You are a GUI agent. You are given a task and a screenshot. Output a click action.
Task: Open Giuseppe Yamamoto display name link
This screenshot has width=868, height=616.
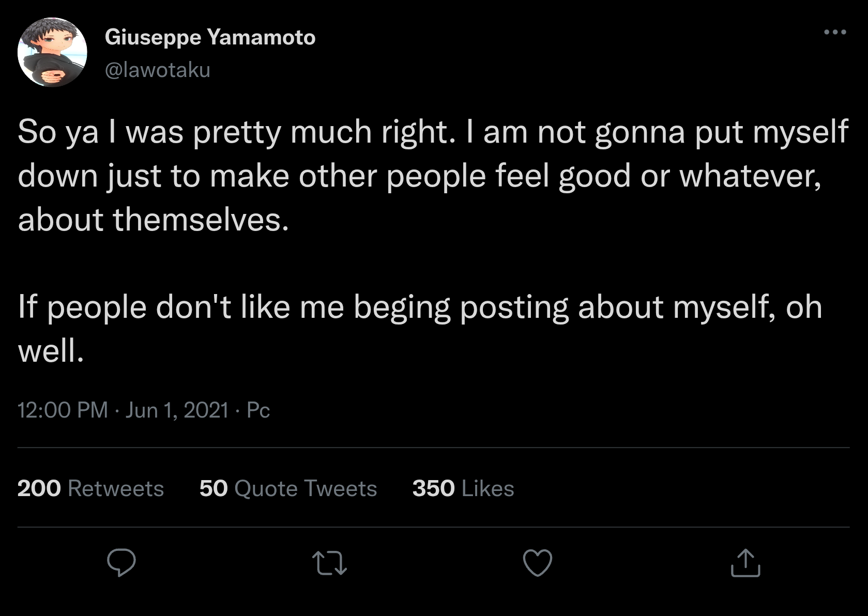[210, 37]
